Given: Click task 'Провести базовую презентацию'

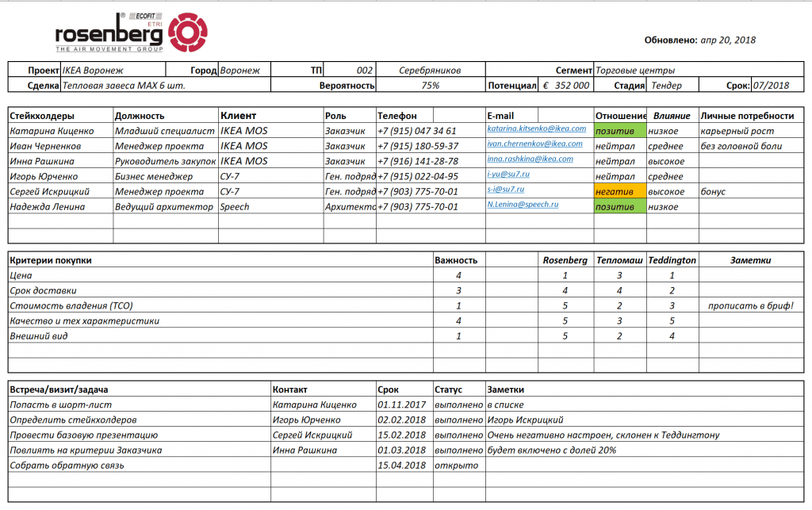Looking at the screenshot, I should [x=84, y=435].
